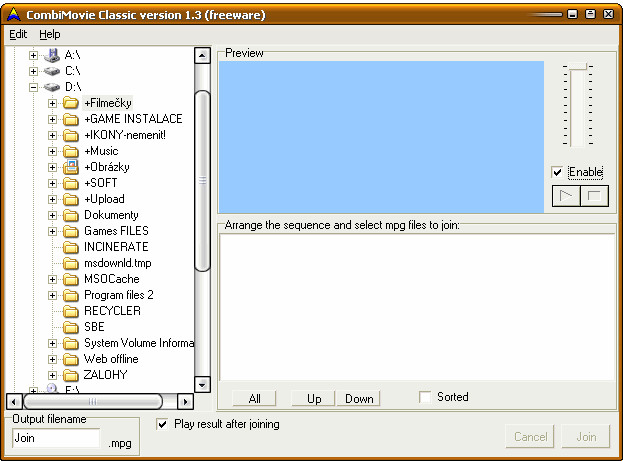Toggle the Sorted checkbox

(425, 397)
